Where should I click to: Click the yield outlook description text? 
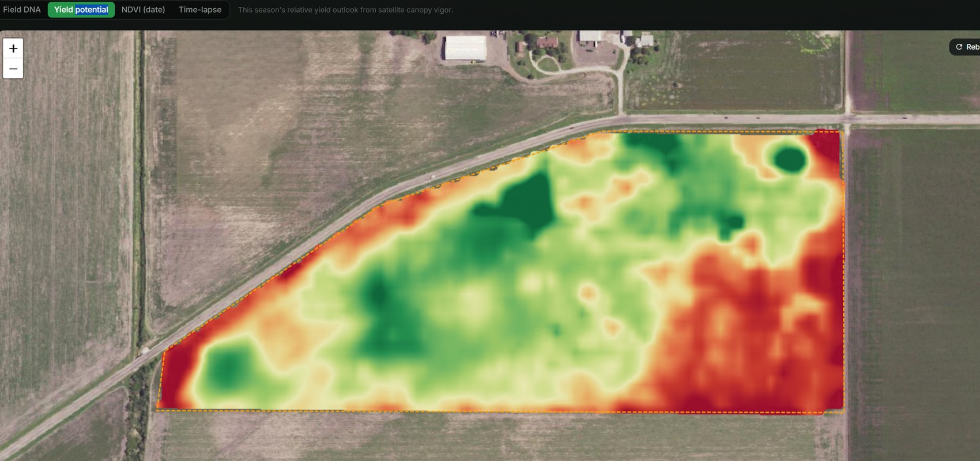click(345, 10)
